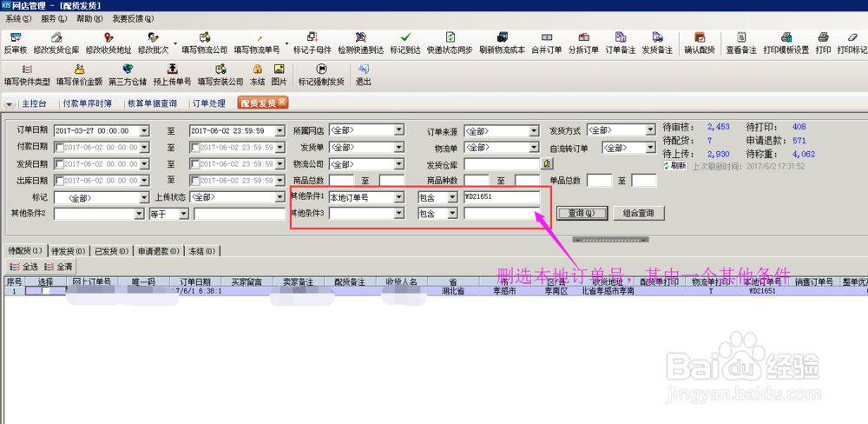Click 查看备注 icon
868x424 pixels.
(742, 37)
